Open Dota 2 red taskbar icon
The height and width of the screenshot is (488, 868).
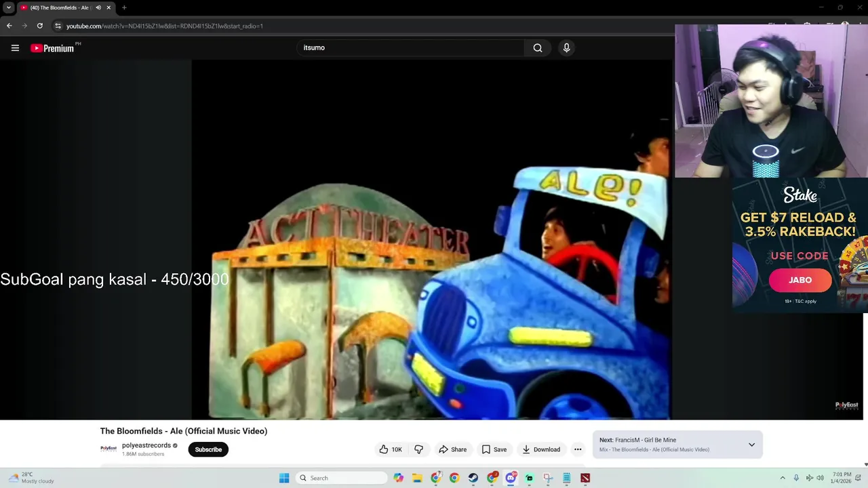click(585, 478)
